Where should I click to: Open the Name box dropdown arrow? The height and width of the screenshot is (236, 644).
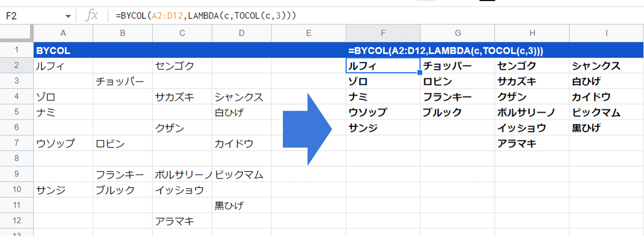point(68,16)
